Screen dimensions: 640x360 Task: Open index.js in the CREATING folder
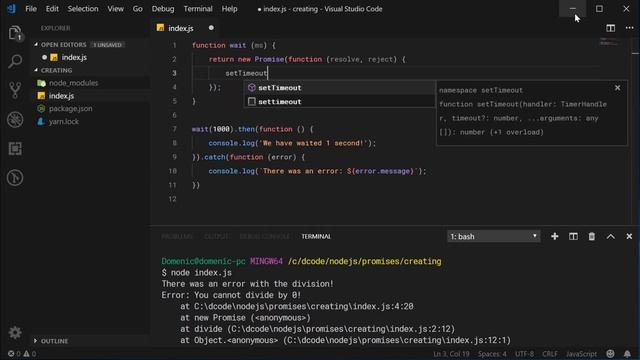[x=61, y=96]
